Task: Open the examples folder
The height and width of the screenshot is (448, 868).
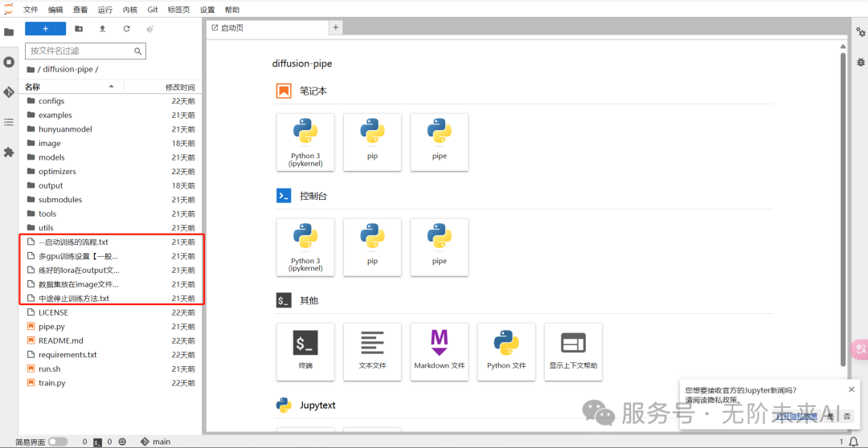Action: coord(111,115)
